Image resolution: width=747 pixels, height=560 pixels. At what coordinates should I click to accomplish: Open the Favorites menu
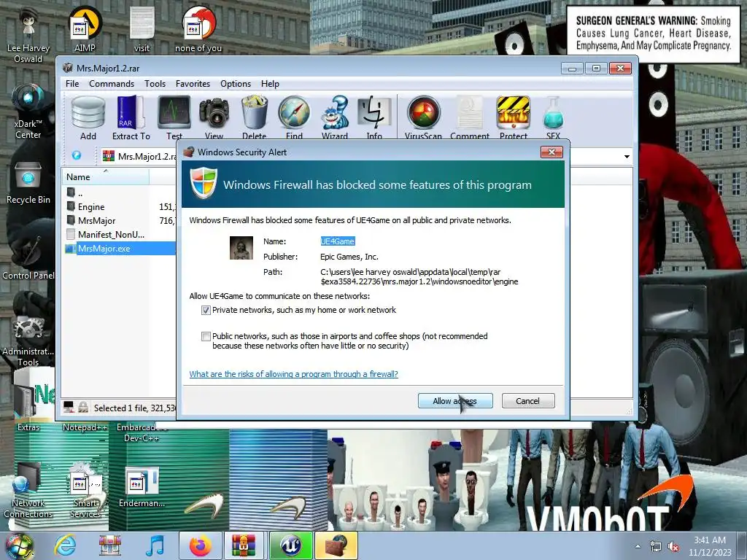tap(193, 84)
